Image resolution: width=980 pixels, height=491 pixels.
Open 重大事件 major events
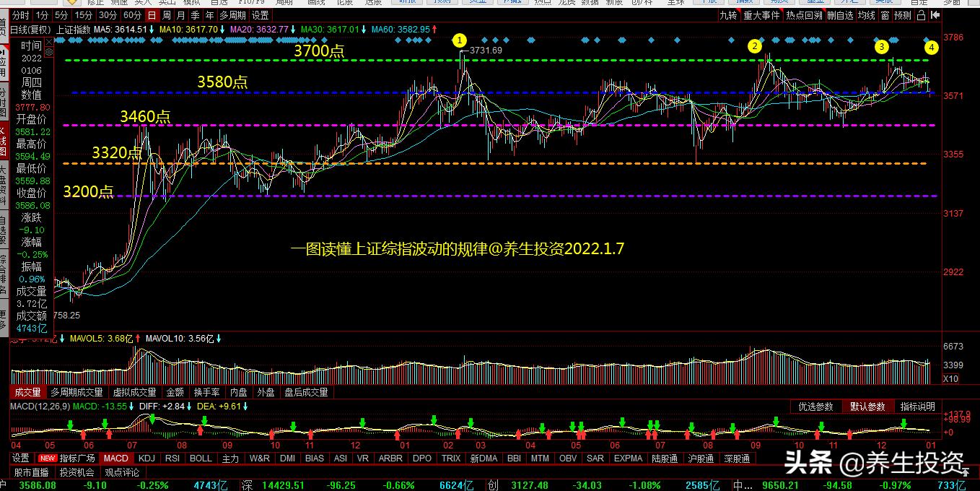click(x=761, y=15)
